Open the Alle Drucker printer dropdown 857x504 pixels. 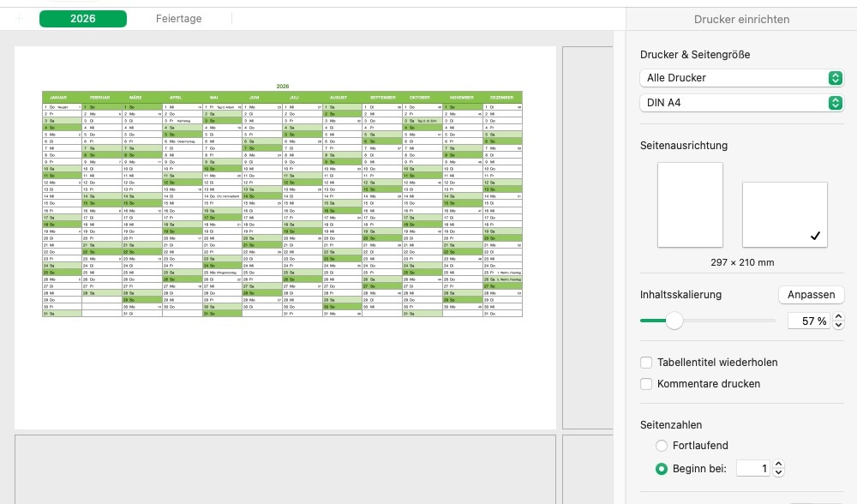(x=741, y=78)
